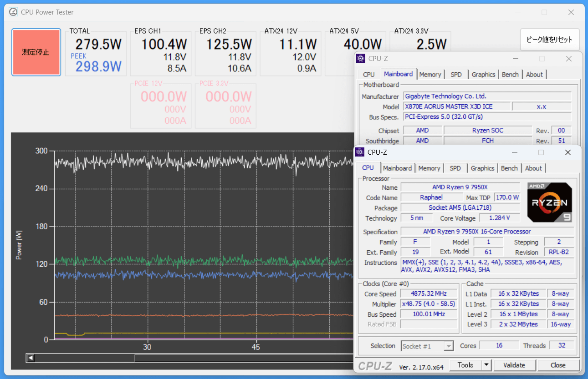Expand the Socket #1 selection combo box
Screen dimensions: 588x379
(x=449, y=346)
